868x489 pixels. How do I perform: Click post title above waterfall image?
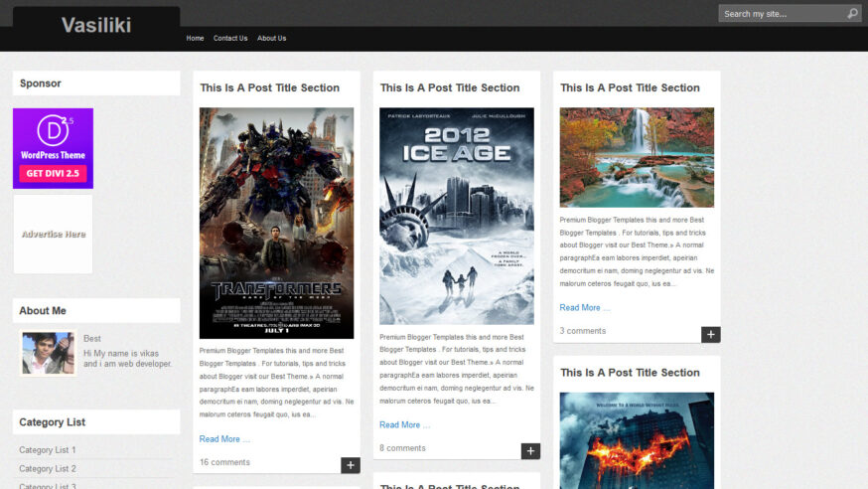[630, 87]
